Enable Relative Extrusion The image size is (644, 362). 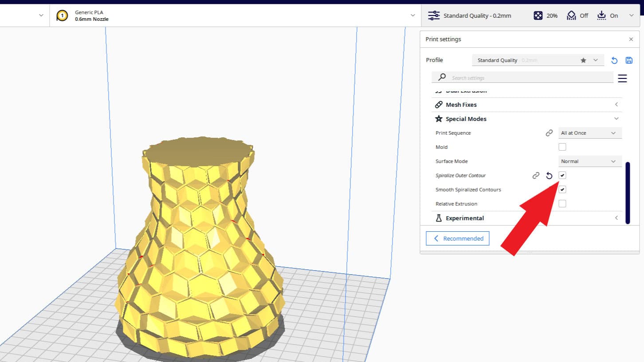pos(562,203)
